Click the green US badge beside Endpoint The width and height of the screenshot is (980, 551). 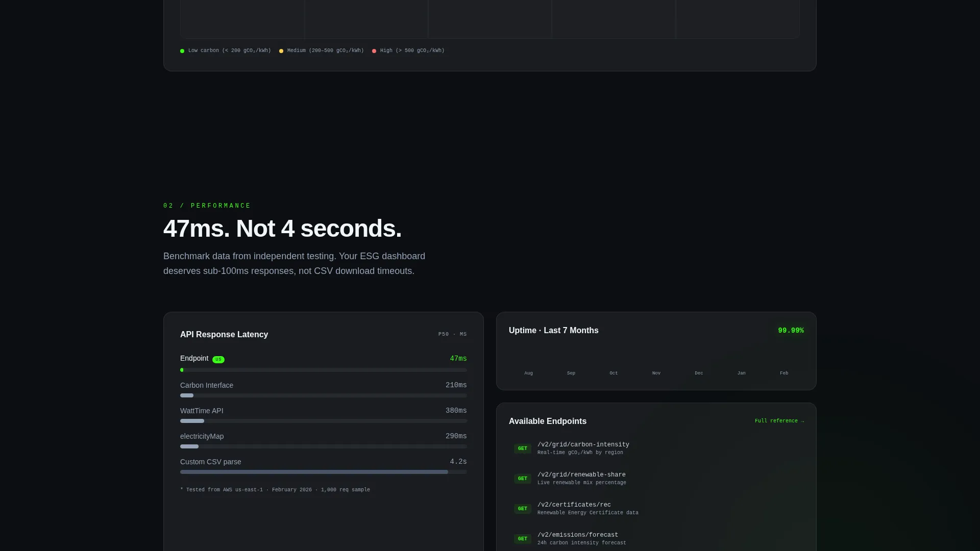pos(218,360)
